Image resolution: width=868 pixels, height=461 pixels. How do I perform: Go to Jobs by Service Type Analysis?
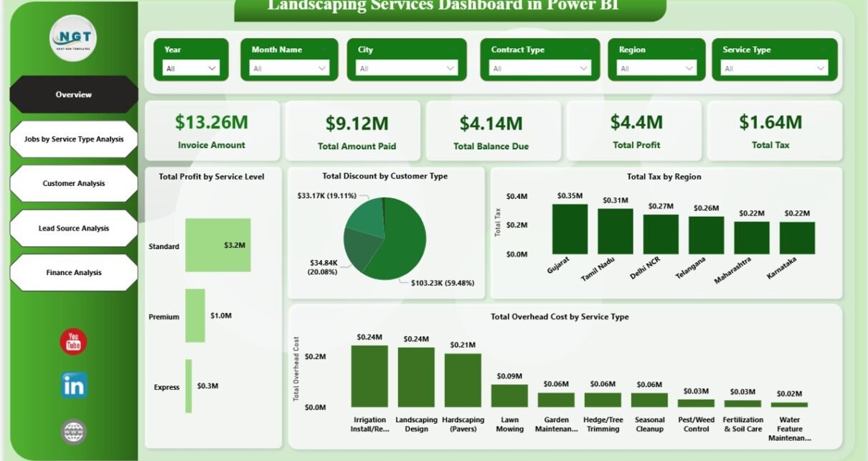(x=74, y=139)
